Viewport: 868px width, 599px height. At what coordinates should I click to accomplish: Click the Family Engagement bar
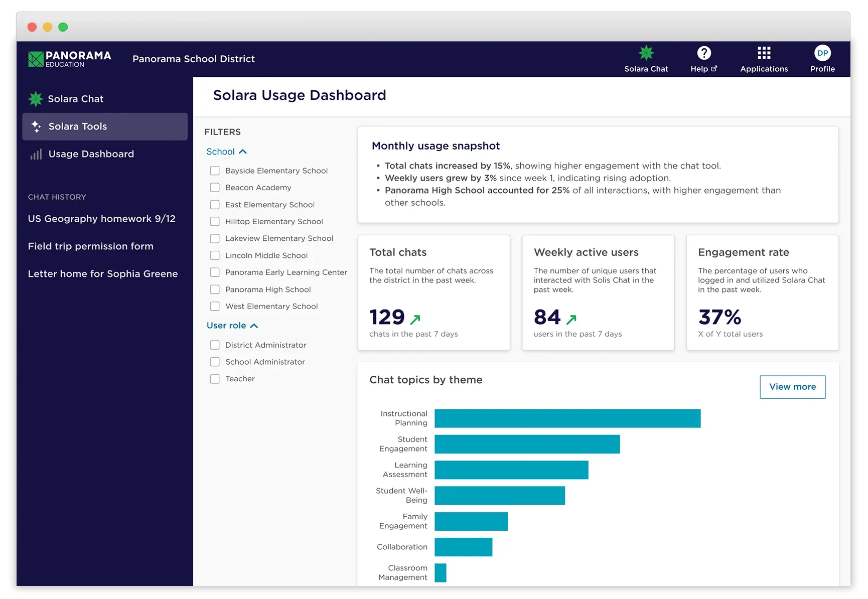click(x=471, y=521)
